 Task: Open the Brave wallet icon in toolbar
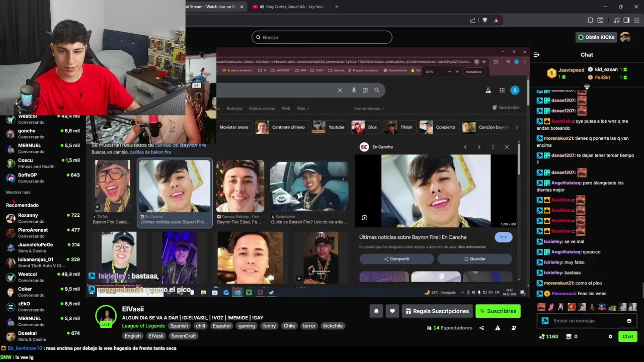tap(600, 20)
